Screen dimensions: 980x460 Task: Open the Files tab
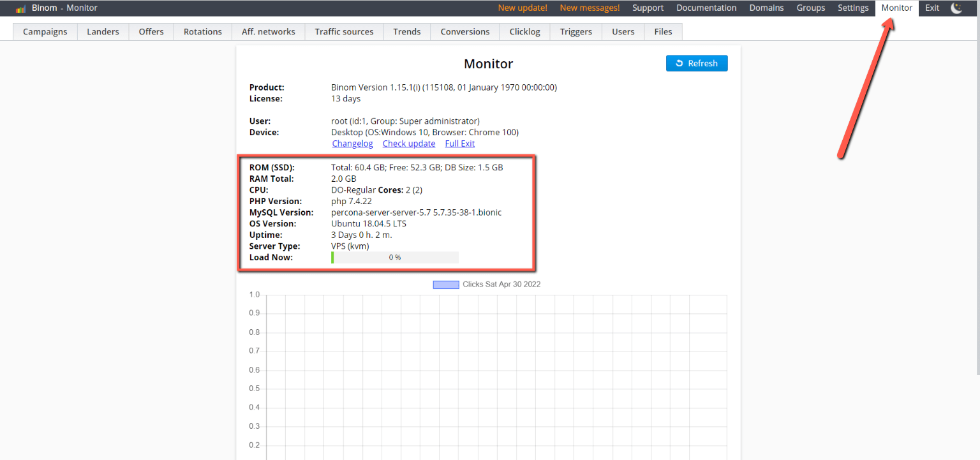pyautogui.click(x=663, y=31)
